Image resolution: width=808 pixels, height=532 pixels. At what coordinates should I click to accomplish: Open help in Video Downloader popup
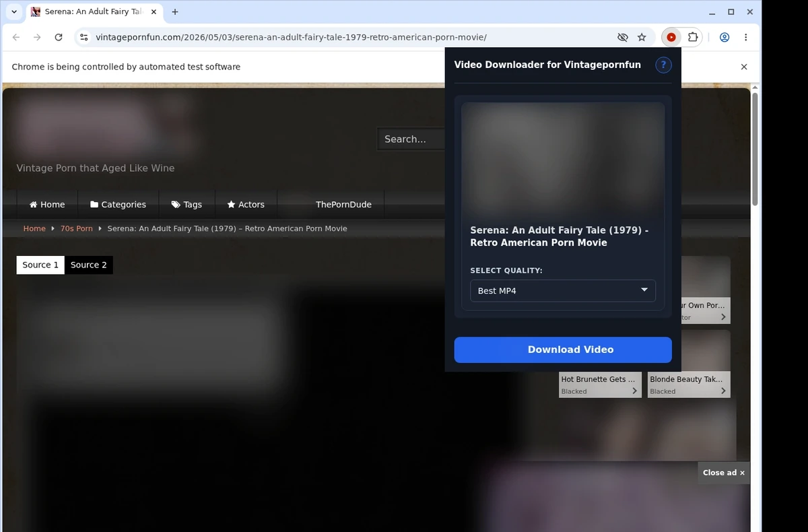[x=663, y=65]
